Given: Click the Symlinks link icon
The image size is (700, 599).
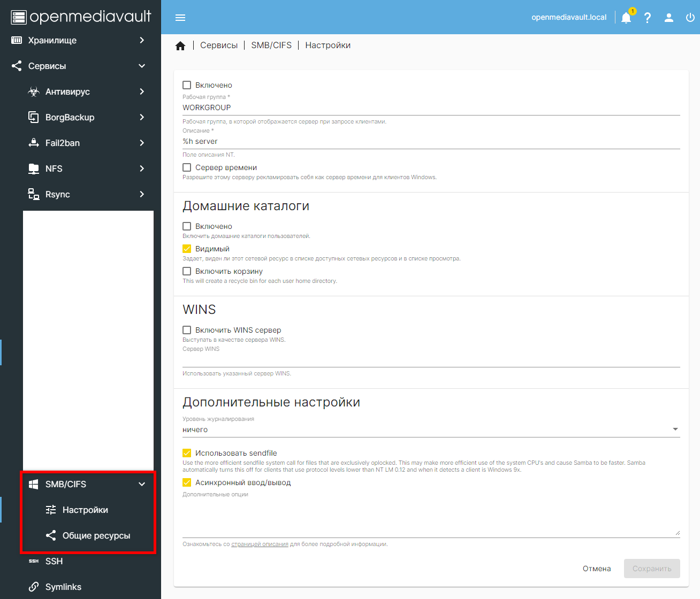Looking at the screenshot, I should point(34,587).
